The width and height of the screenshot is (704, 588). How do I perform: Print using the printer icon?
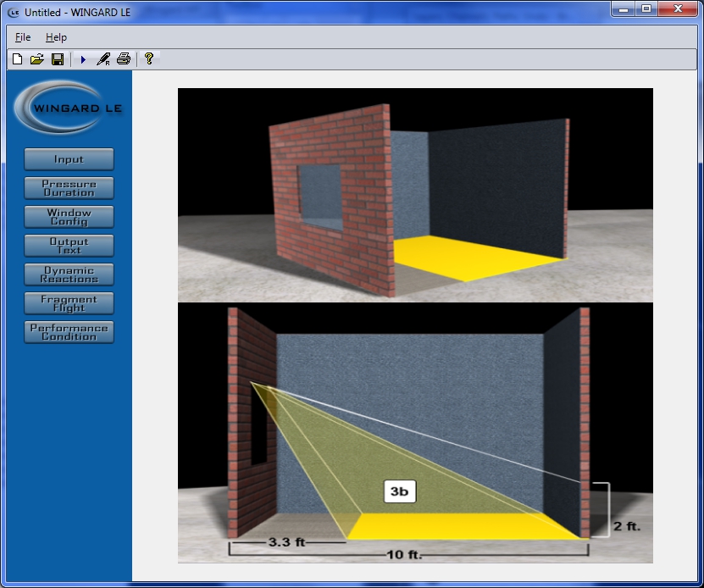tap(124, 59)
